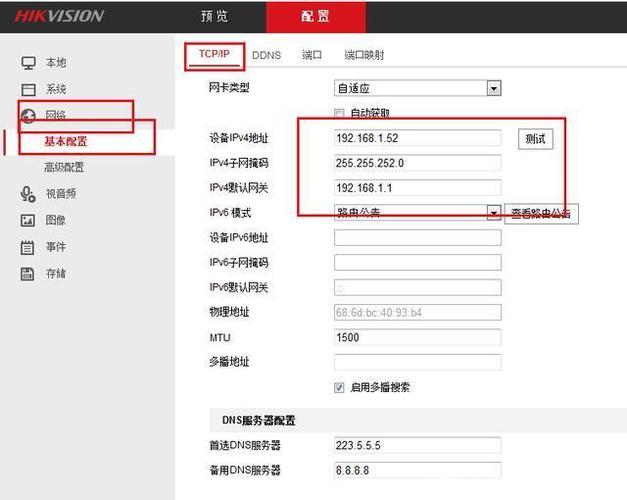Image resolution: width=627 pixels, height=500 pixels.
Task: Click the 存储 disk icon
Action: tap(27, 274)
